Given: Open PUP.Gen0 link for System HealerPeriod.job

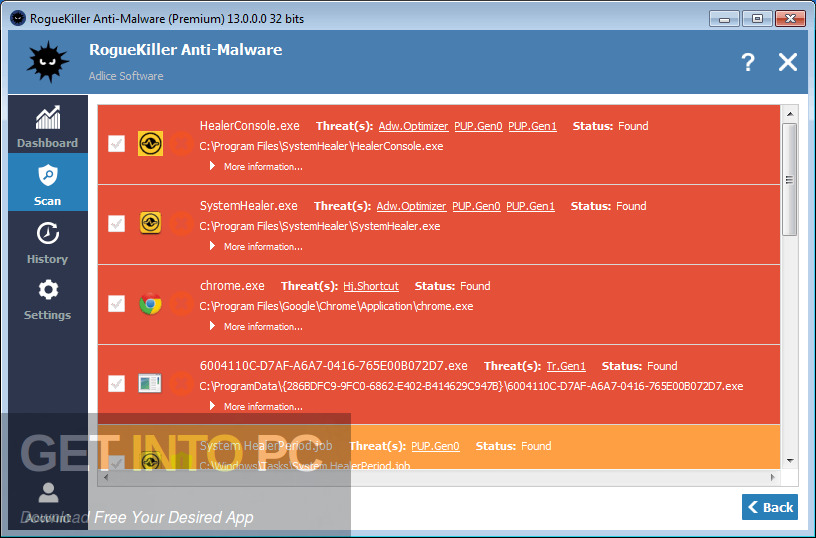Looking at the screenshot, I should tap(435, 446).
